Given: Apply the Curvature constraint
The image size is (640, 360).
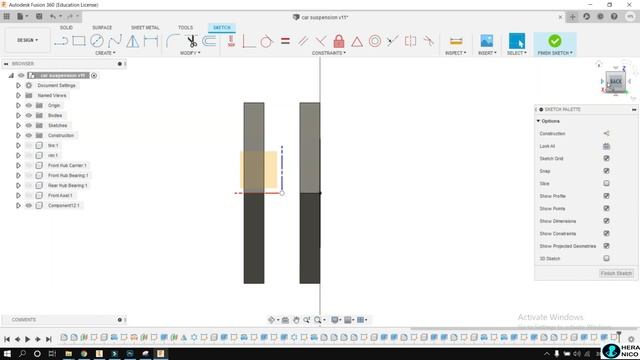Looking at the screenshot, I should (x=429, y=41).
